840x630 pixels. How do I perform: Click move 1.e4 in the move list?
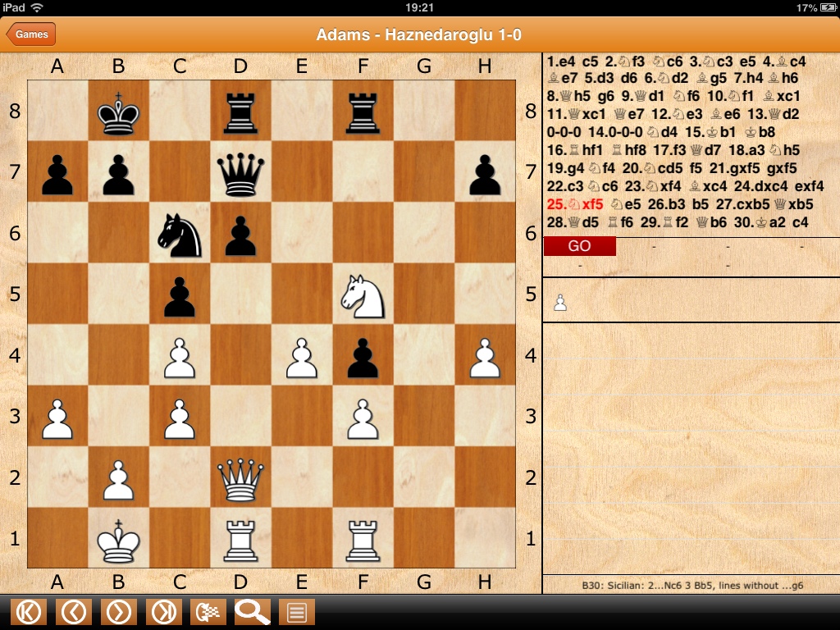coord(562,62)
